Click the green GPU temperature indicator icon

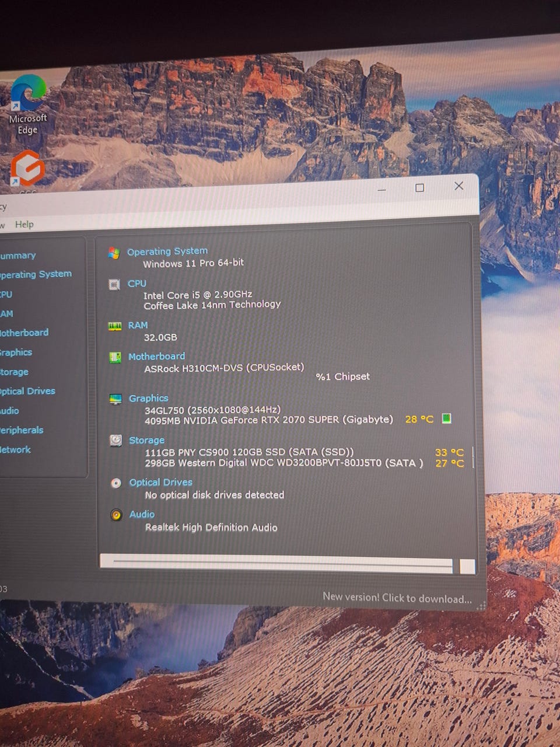(x=447, y=418)
